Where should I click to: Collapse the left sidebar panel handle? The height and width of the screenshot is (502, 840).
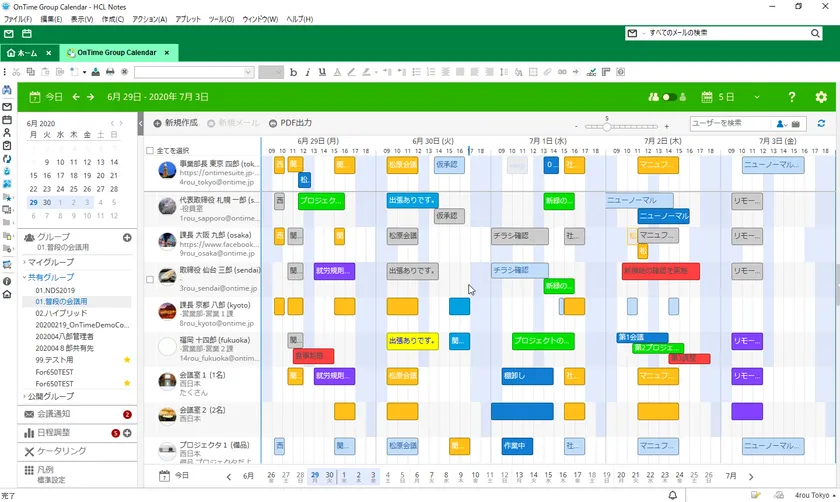(140, 123)
